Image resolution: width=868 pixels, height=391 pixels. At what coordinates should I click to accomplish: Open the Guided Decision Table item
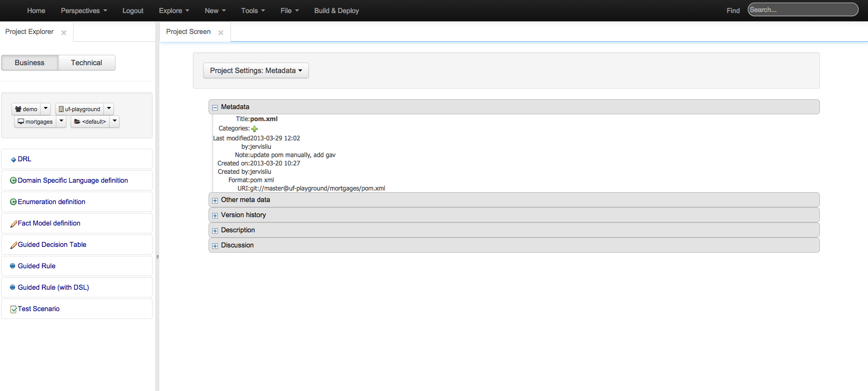52,244
